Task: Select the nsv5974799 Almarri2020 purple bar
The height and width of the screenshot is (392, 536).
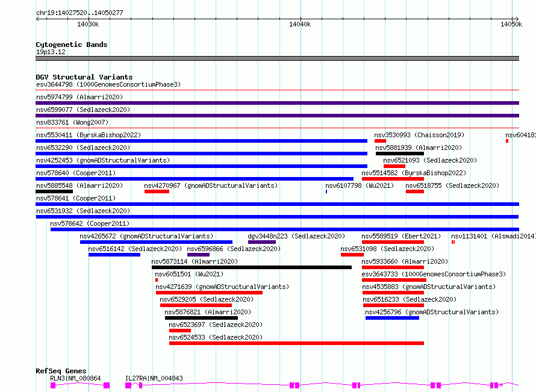Action: (277, 103)
